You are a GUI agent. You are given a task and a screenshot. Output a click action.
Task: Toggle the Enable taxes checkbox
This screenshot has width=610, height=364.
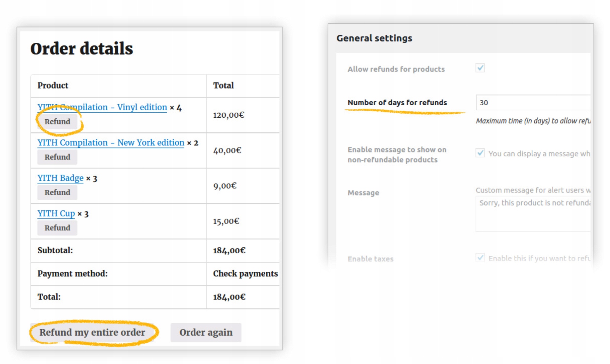[480, 258]
